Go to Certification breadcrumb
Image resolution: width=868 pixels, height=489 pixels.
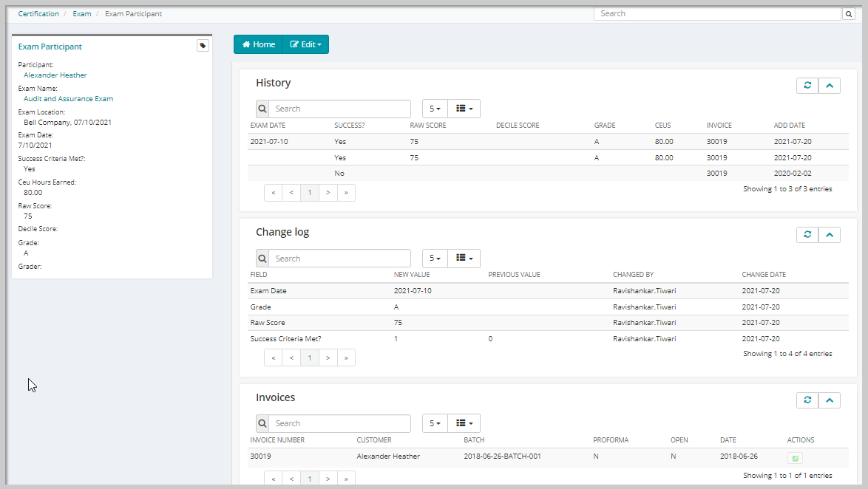pyautogui.click(x=38, y=14)
